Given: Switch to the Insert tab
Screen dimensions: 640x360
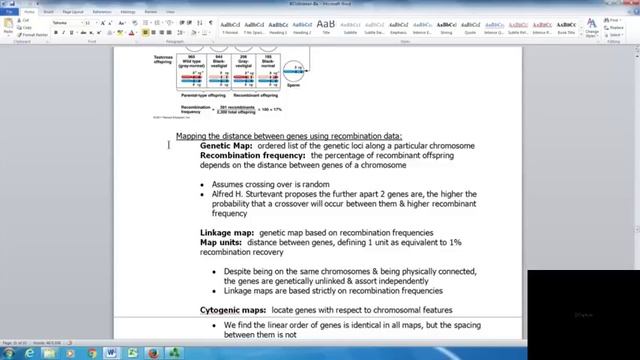Looking at the screenshot, I should [x=48, y=12].
